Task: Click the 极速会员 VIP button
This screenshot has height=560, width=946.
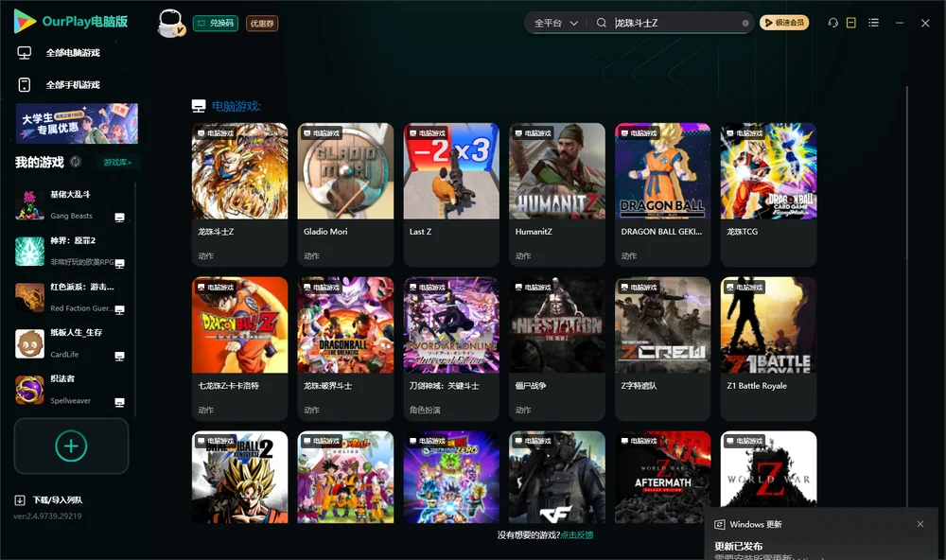Action: coord(784,23)
